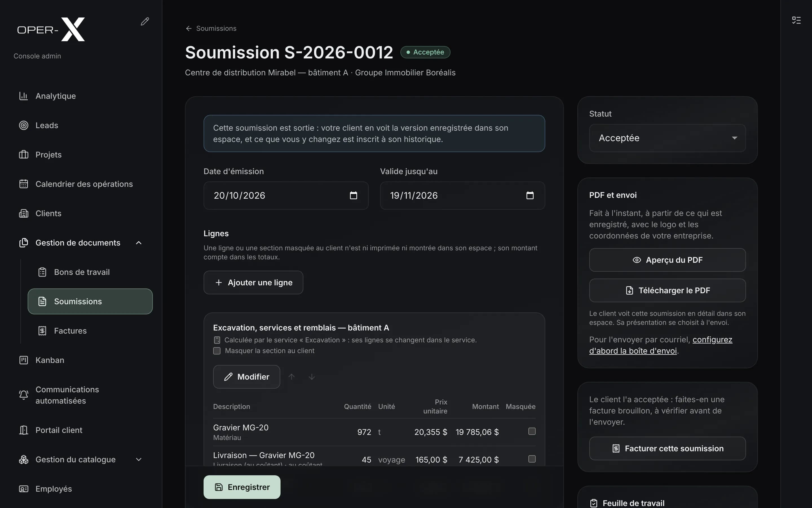Click the Valide jusqu'au field 19/11/2026

pos(462,196)
